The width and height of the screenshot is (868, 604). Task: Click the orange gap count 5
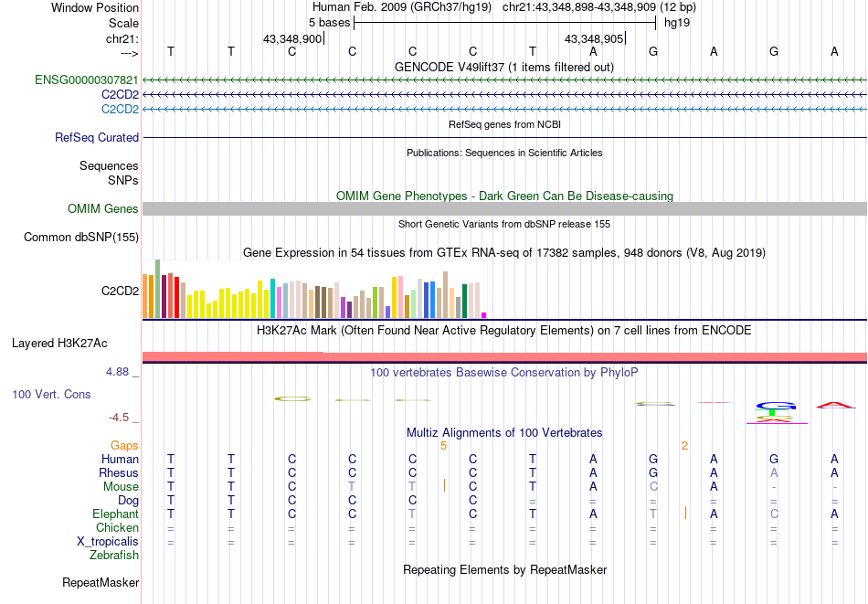point(443,446)
